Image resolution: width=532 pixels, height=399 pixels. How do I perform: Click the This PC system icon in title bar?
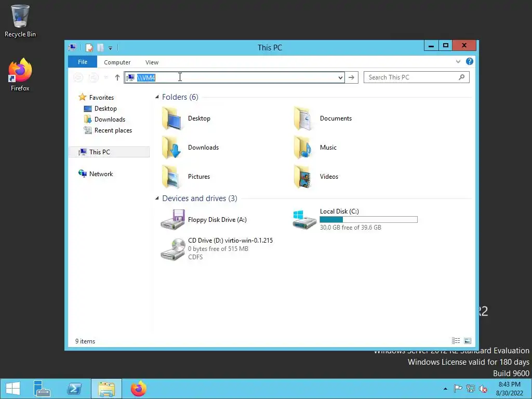[x=72, y=47]
